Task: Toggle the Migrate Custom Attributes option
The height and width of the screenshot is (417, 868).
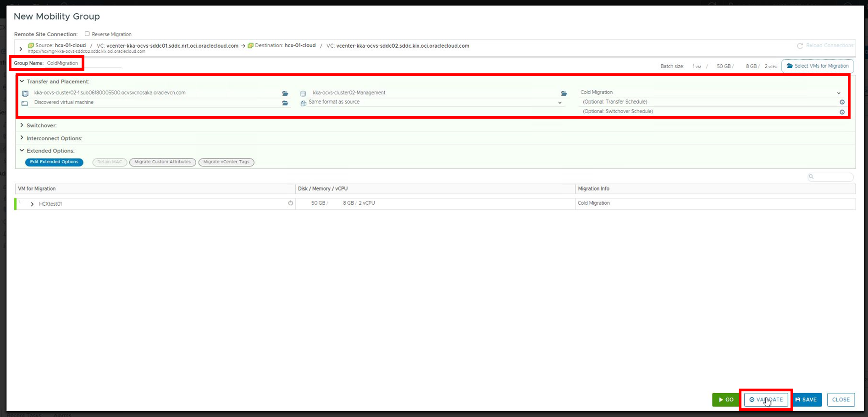Action: (x=162, y=162)
